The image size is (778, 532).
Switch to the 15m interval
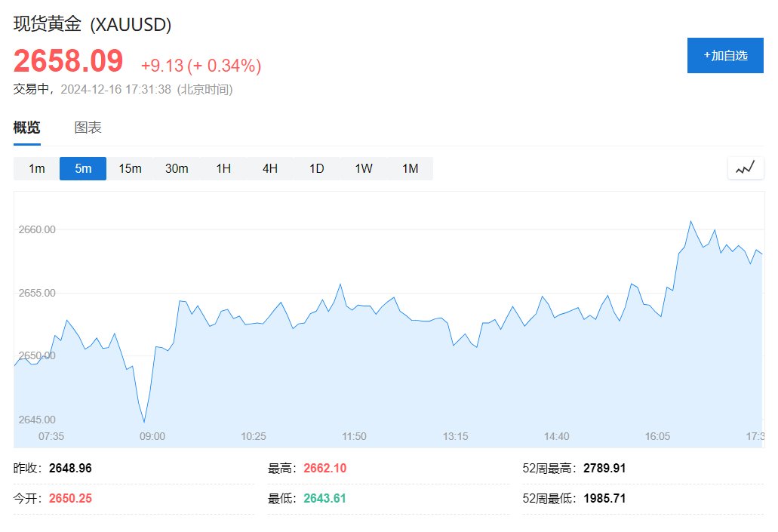point(130,168)
